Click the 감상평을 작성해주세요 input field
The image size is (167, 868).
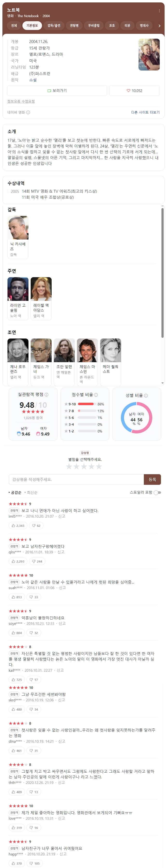point(76,480)
